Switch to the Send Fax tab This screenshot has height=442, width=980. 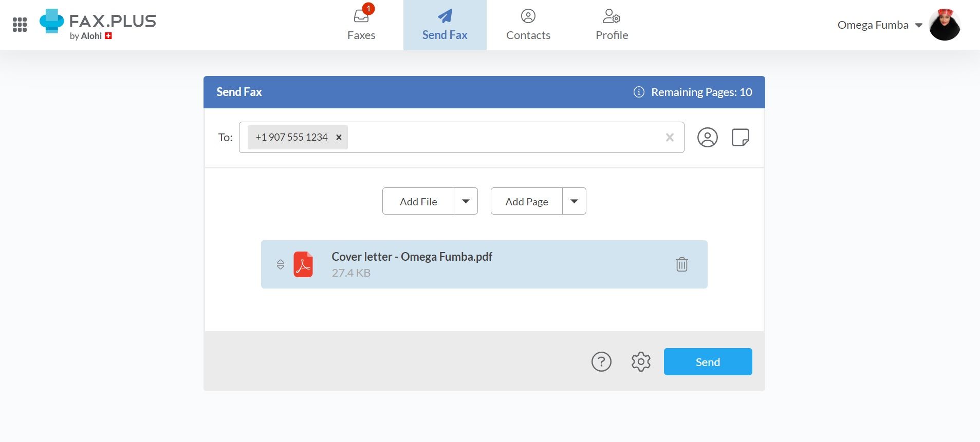pyautogui.click(x=445, y=25)
